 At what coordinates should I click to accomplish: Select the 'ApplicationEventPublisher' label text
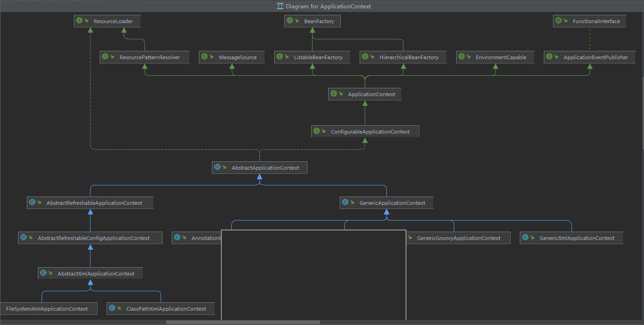pos(596,57)
